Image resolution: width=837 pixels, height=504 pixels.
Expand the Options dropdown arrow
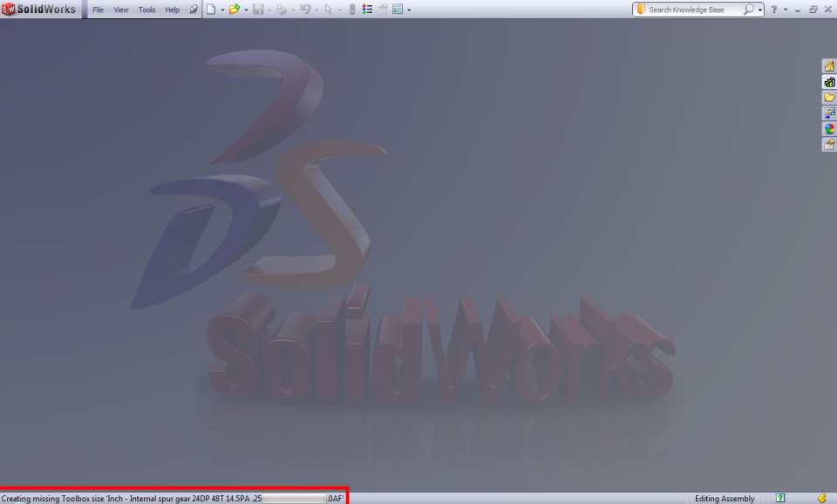(x=409, y=10)
